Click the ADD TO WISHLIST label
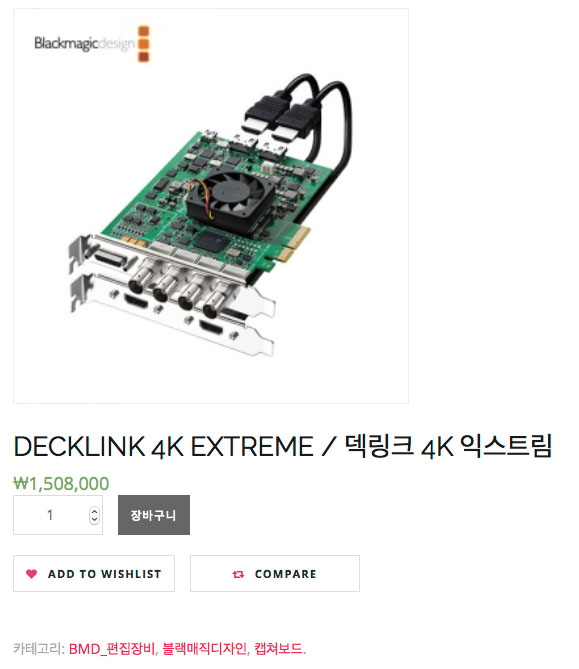The image size is (579, 669). (105, 574)
